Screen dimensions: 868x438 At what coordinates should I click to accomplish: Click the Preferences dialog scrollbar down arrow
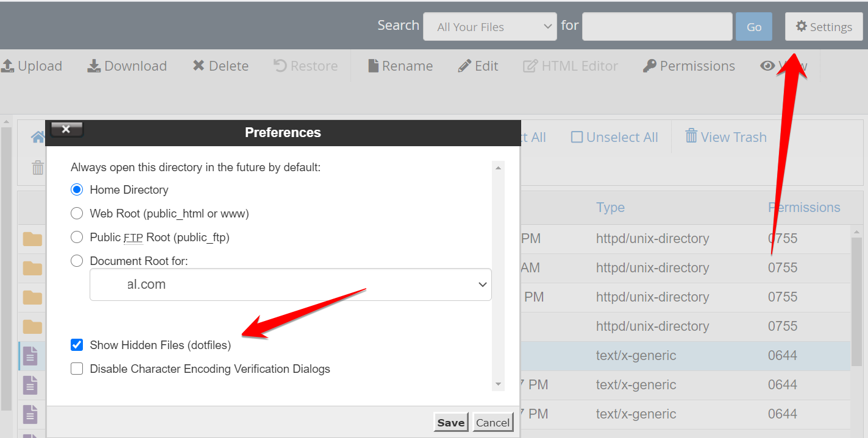[x=499, y=384]
